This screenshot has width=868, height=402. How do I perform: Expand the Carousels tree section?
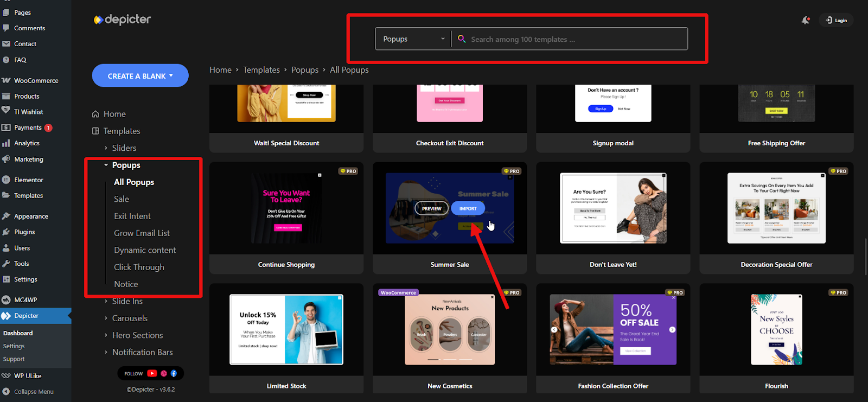click(106, 318)
